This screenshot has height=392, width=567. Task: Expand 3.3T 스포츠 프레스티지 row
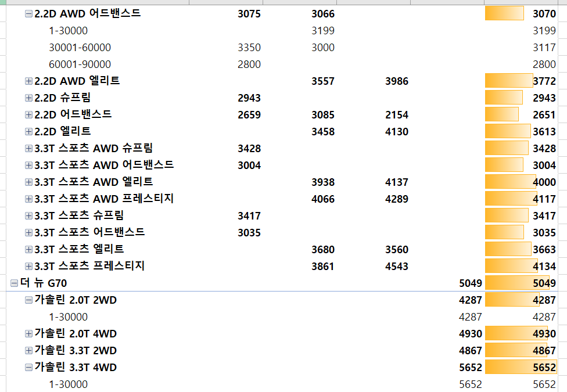pyautogui.click(x=28, y=267)
